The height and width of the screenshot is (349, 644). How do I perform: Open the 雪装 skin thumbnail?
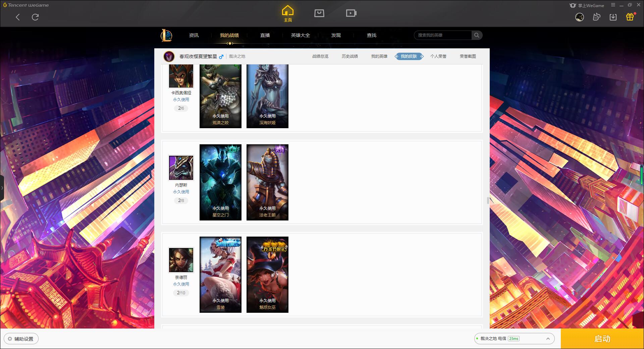coord(220,275)
